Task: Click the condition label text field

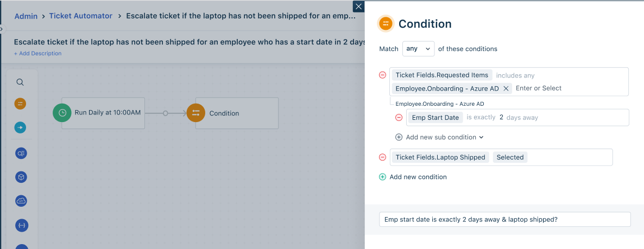Action: click(505, 219)
